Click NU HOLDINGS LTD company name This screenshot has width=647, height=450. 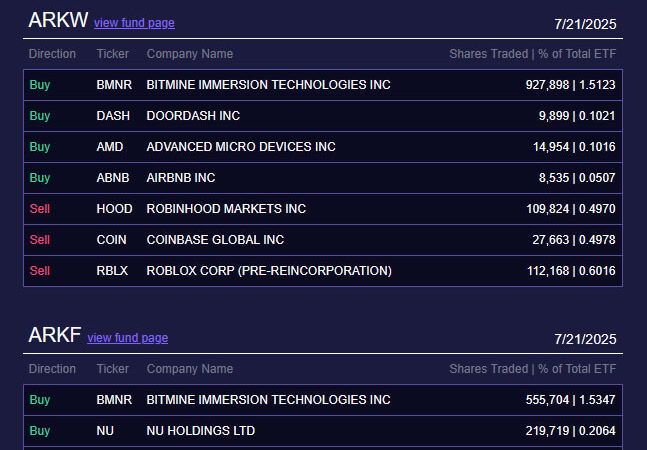click(x=201, y=431)
